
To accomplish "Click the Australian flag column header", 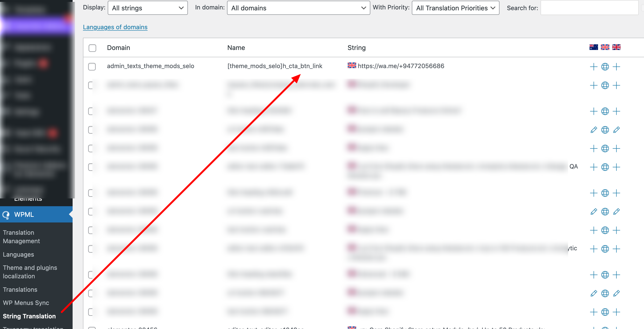I will (593, 47).
